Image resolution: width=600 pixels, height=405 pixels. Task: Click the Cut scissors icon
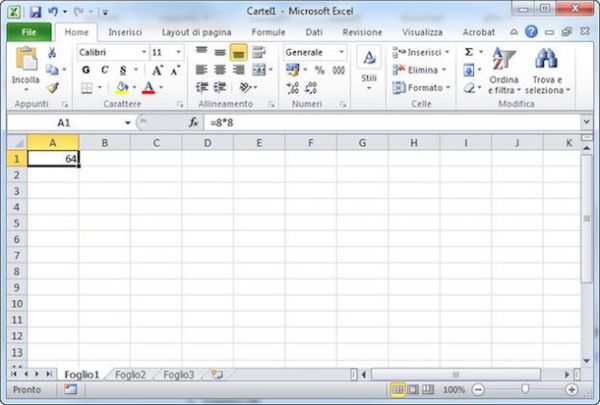[52, 52]
